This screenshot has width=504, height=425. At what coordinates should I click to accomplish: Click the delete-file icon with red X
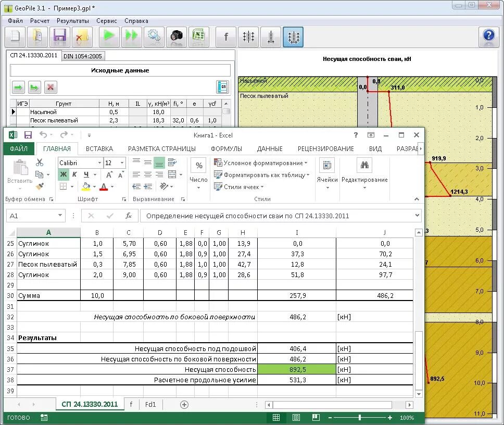click(x=82, y=36)
